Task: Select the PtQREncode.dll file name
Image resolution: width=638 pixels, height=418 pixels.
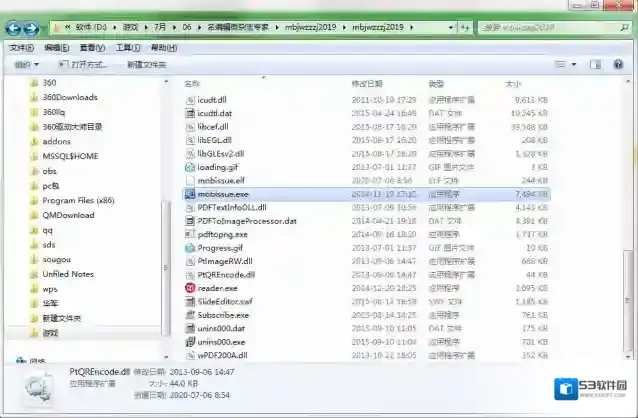Action: [226, 275]
